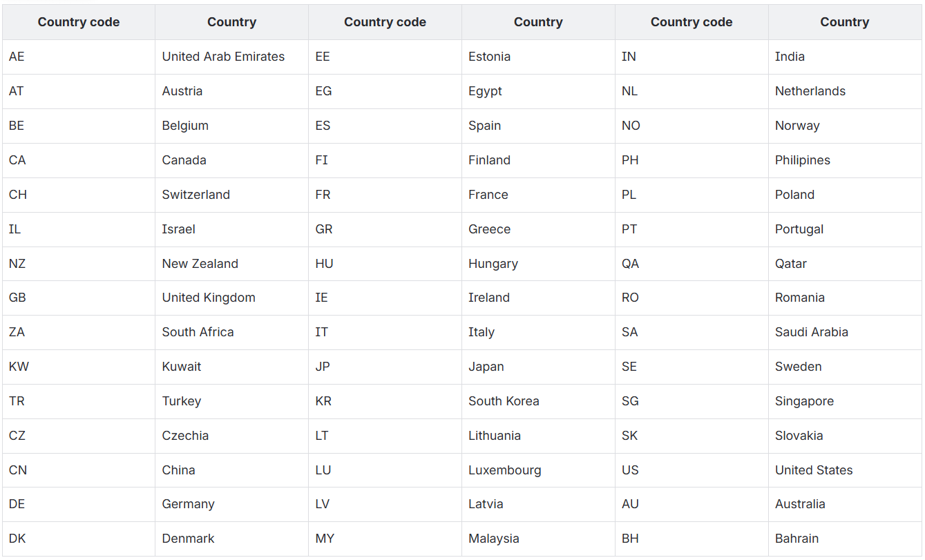Select the QA country code
This screenshot has height=560, width=925.
[x=630, y=264]
